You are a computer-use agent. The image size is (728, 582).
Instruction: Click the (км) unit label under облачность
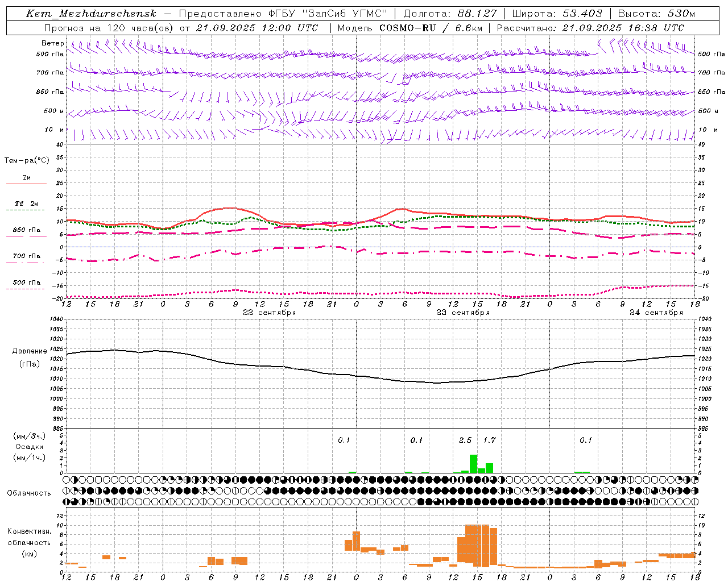click(29, 554)
